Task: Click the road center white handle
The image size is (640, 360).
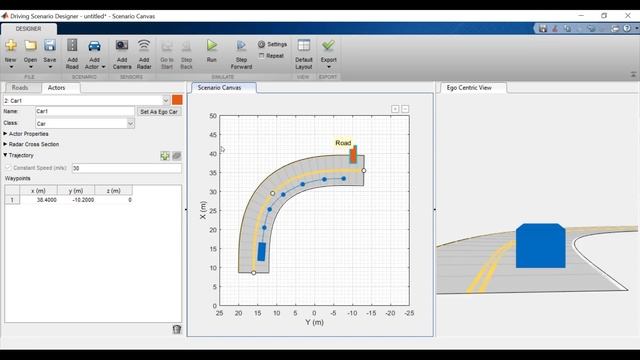Action: [x=273, y=193]
